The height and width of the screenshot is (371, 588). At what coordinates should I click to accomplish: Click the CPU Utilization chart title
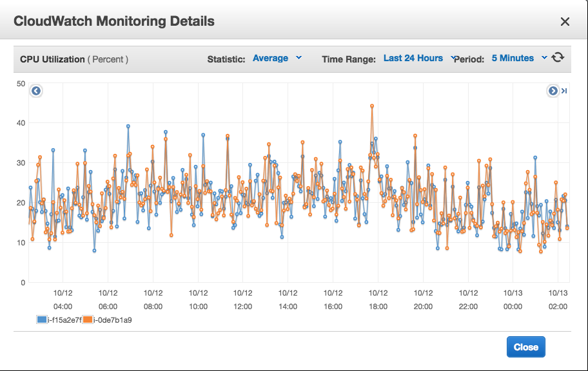(x=74, y=59)
